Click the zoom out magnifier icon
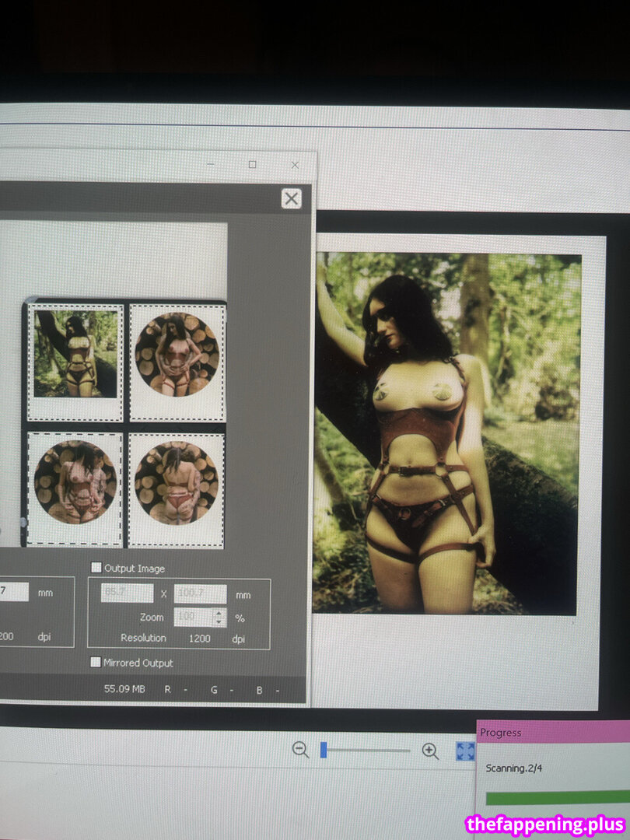Viewport: 630px width, 840px height. [x=300, y=750]
